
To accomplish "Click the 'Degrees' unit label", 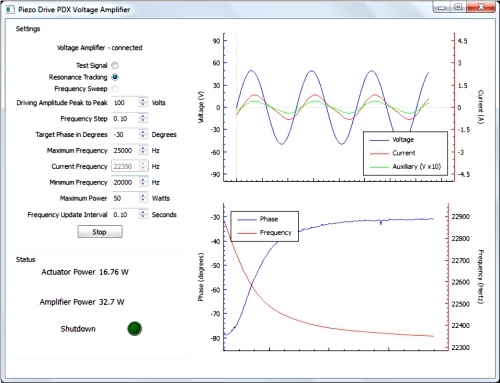I will point(164,135).
